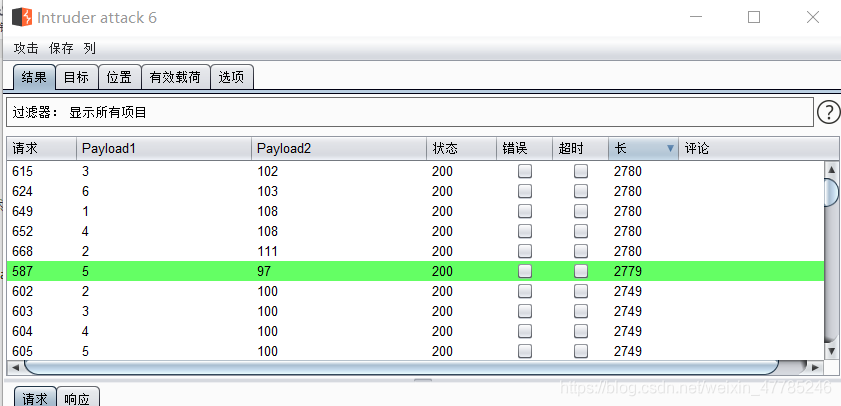Click Payload2 value 97
The image size is (841, 406).
[x=264, y=271]
